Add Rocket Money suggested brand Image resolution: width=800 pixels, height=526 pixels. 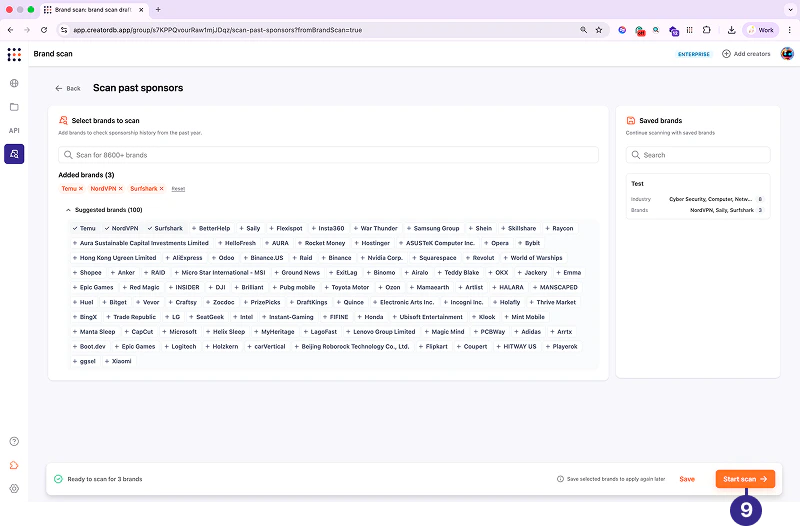pos(321,243)
